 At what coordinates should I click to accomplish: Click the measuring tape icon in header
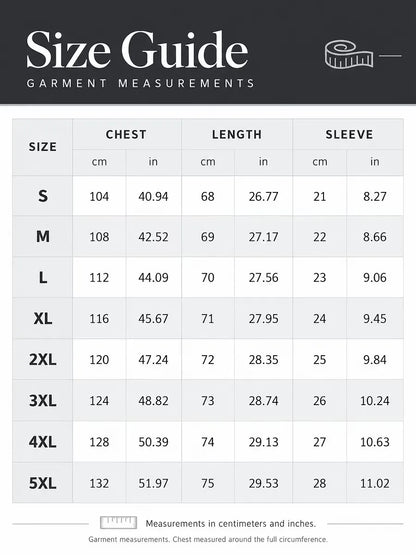349,54
